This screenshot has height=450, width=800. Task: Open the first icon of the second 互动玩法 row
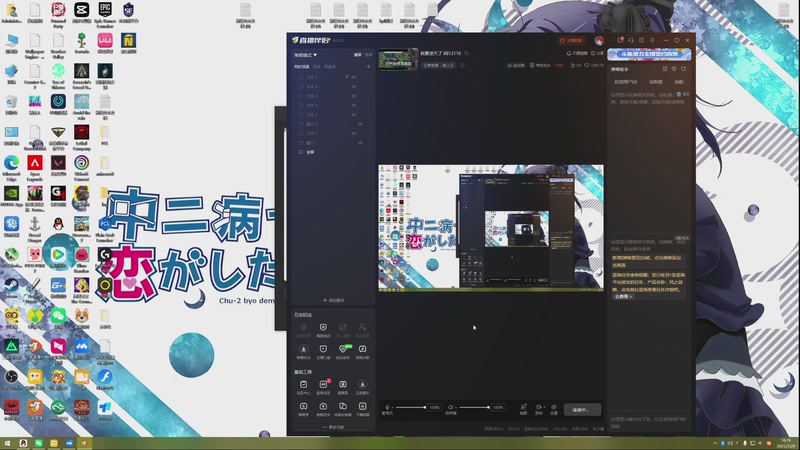click(x=304, y=351)
